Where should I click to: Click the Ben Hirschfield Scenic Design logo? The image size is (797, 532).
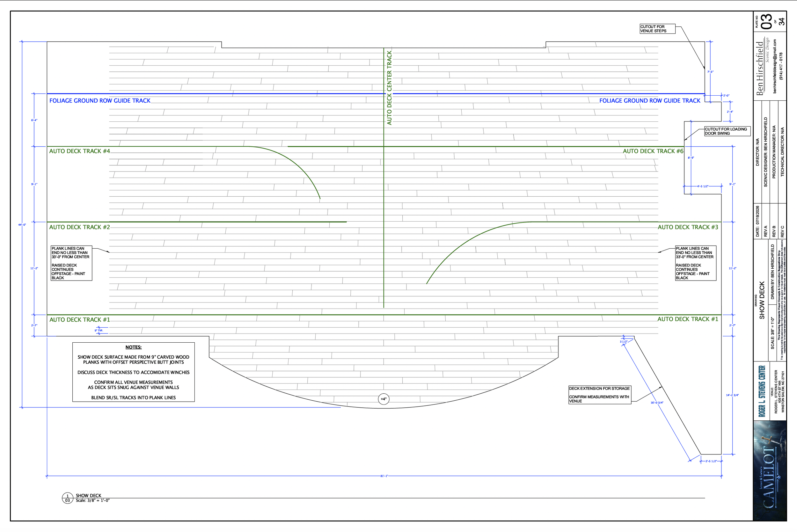(762, 67)
